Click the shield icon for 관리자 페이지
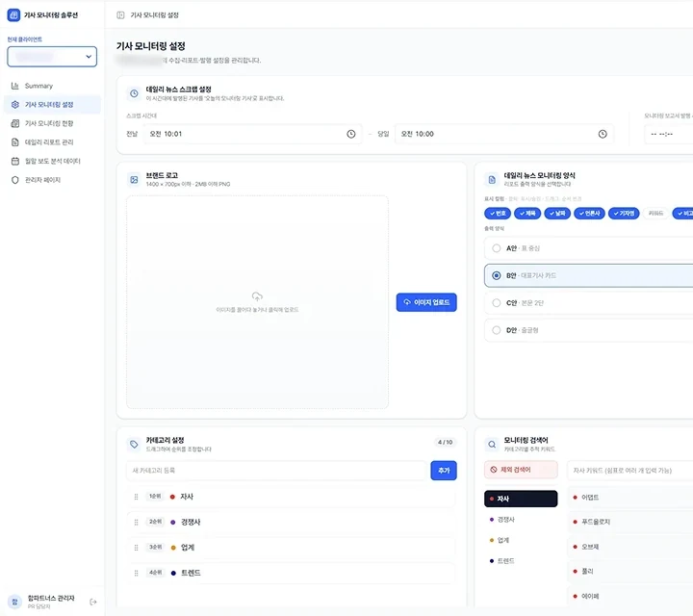 [15, 180]
